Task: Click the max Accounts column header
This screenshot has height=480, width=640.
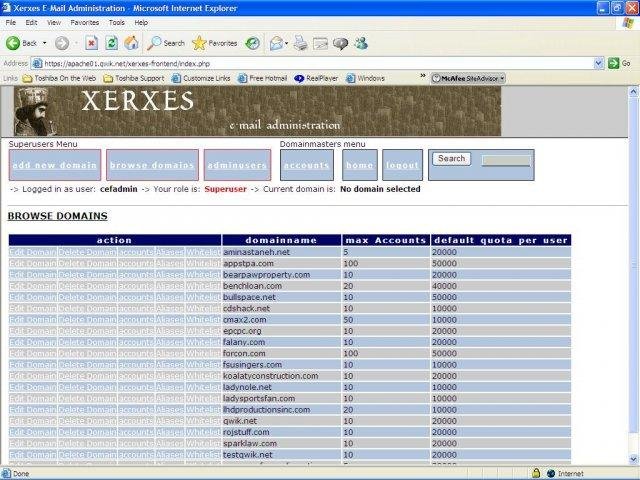Action: pyautogui.click(x=386, y=240)
